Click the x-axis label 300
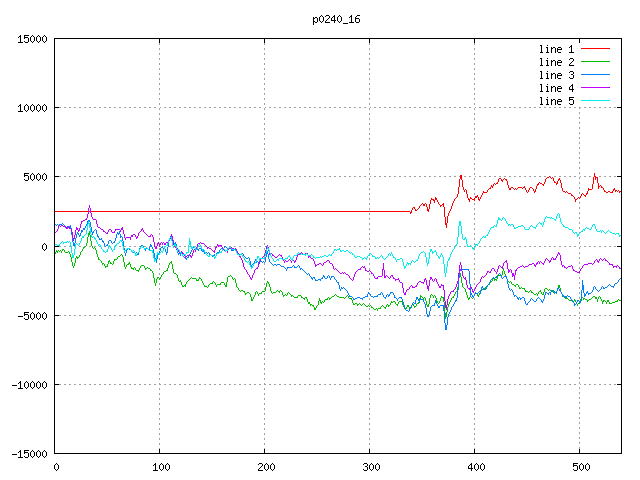 (x=371, y=467)
